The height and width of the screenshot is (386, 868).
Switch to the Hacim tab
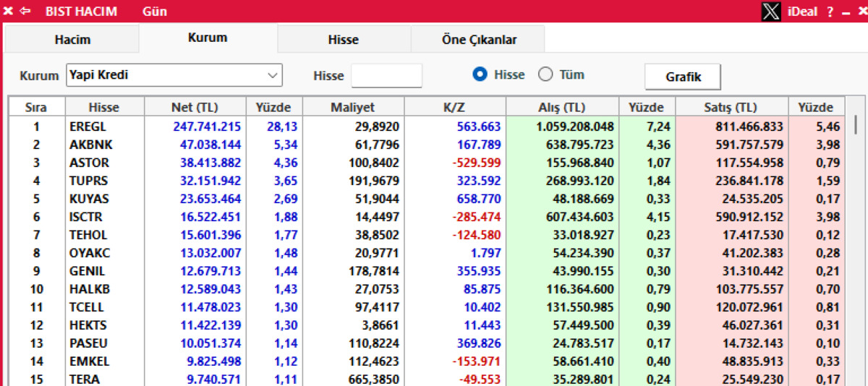coord(72,40)
